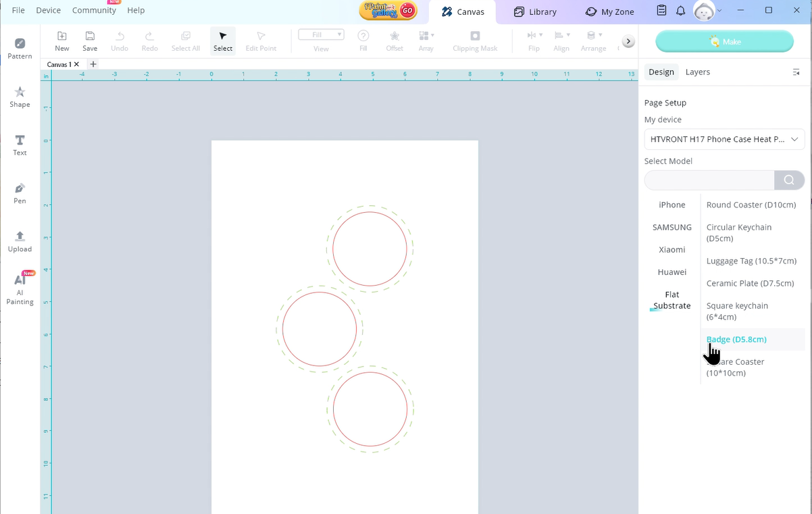Click the New canvas toolbar icon
The width and height of the screenshot is (812, 514).
(61, 41)
